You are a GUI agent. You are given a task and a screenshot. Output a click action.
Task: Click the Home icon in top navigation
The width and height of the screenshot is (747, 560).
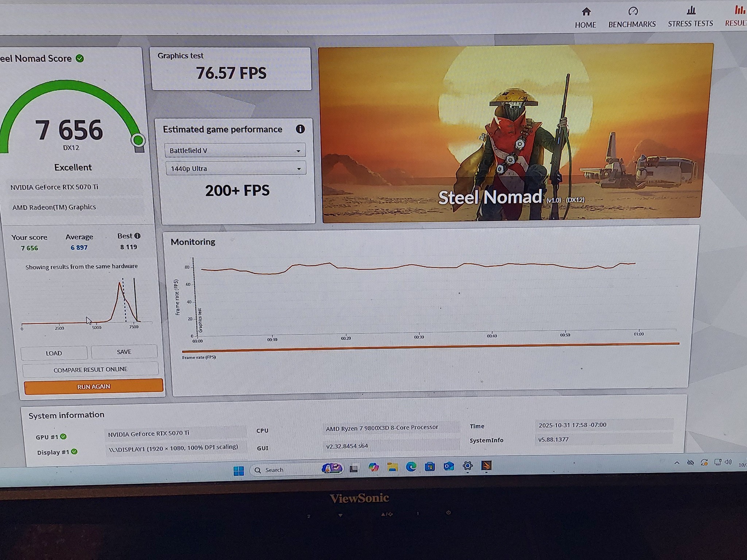[586, 12]
